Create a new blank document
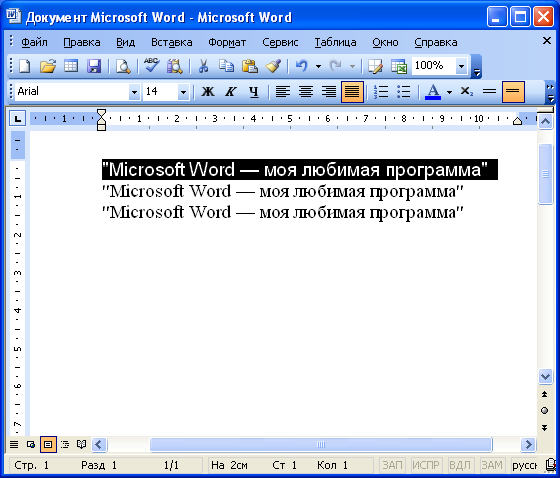 pyautogui.click(x=25, y=66)
